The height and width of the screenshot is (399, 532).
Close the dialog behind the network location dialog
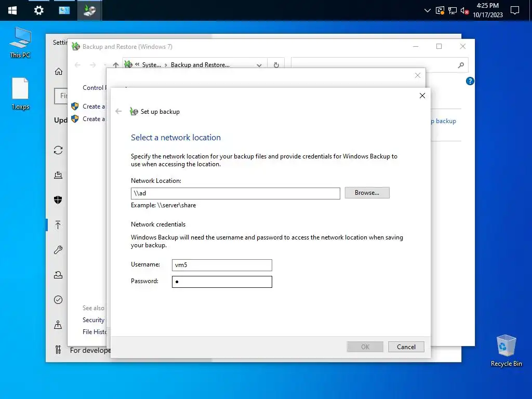(418, 75)
